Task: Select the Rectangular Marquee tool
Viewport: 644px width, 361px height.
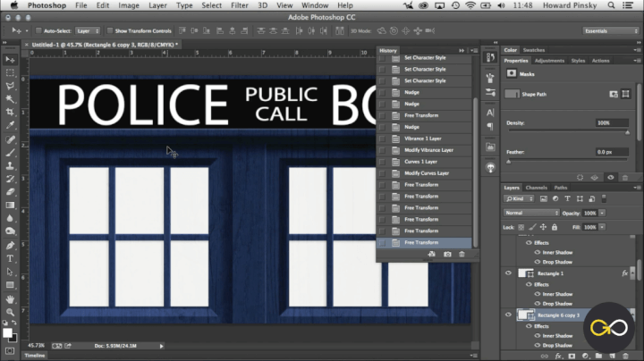Action: tap(10, 72)
